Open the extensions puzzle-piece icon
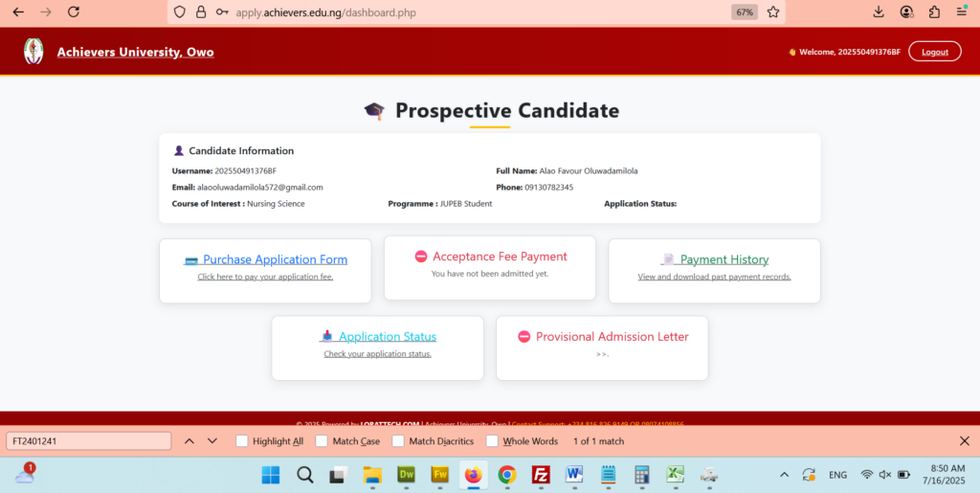The width and height of the screenshot is (980, 493). pos(934,11)
